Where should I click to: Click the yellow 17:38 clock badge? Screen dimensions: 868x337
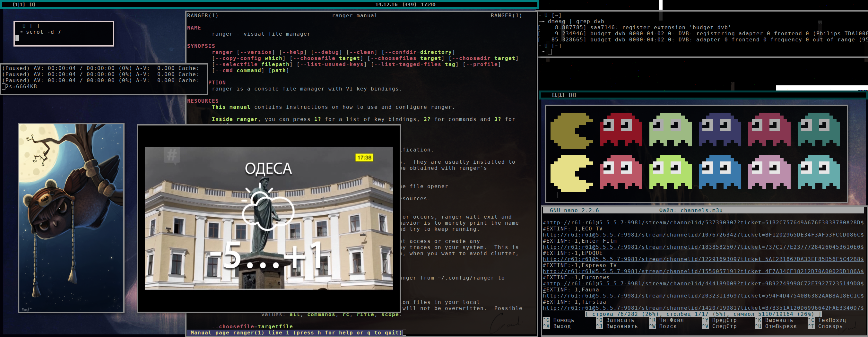point(364,157)
